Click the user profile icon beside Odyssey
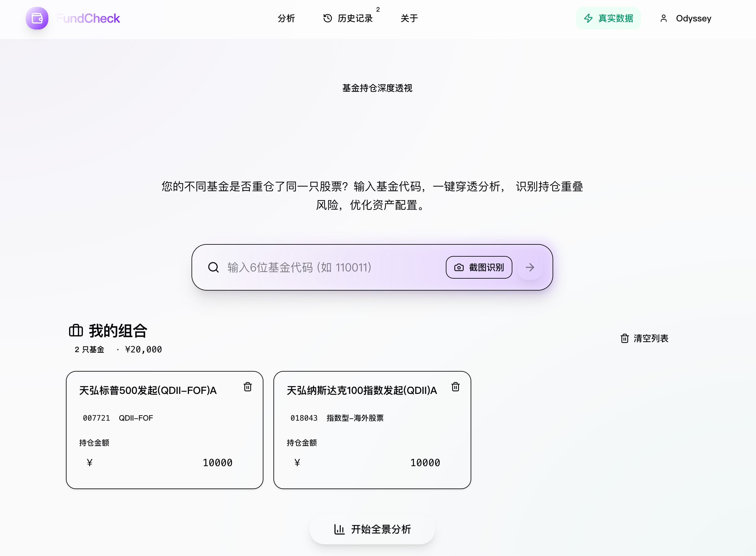The image size is (756, 556). [x=663, y=19]
